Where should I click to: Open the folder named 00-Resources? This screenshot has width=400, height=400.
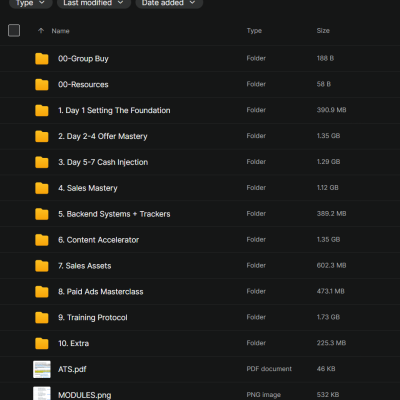click(x=83, y=85)
